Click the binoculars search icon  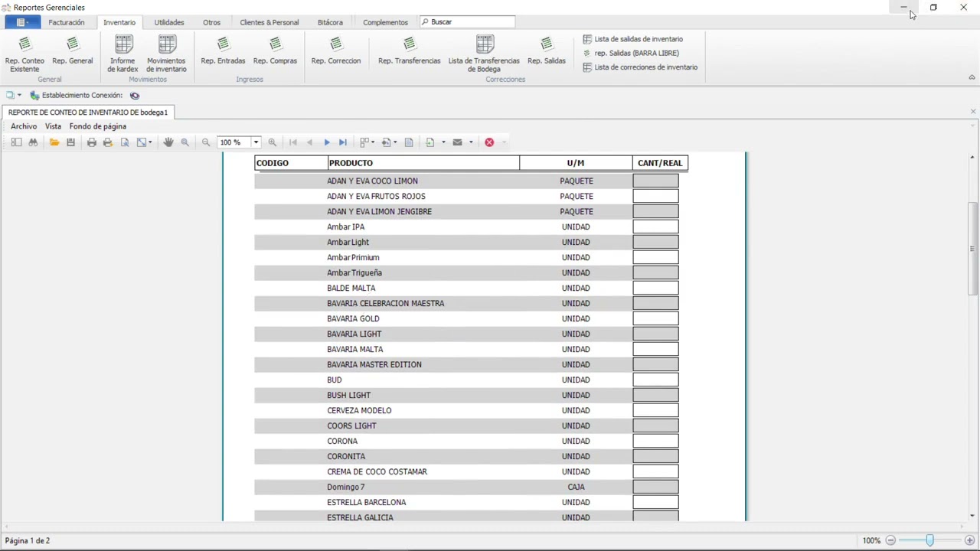tap(33, 142)
